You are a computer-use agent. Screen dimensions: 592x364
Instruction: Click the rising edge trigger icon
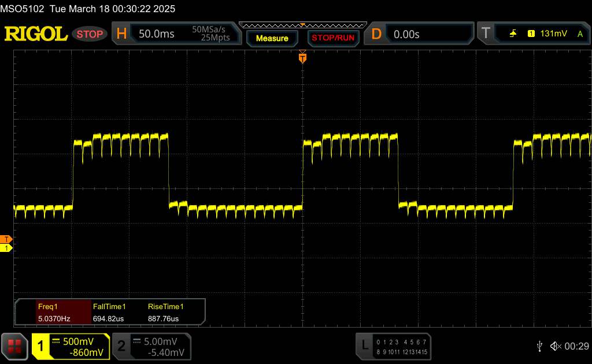(513, 34)
